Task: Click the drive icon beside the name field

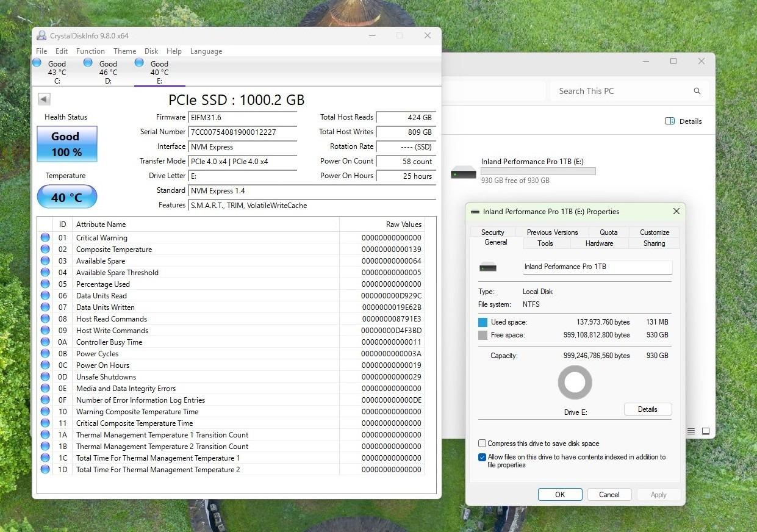Action: tap(488, 267)
